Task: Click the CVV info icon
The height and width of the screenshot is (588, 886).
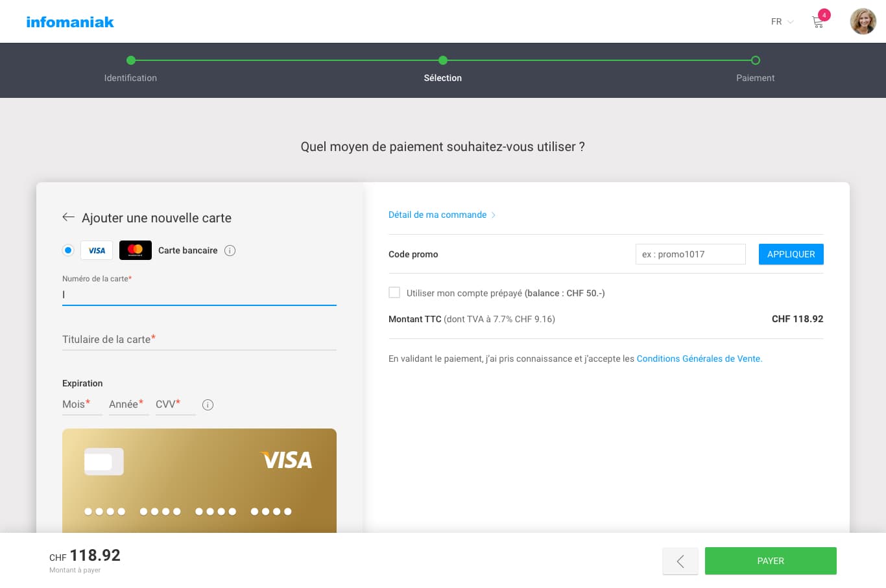Action: click(x=208, y=405)
